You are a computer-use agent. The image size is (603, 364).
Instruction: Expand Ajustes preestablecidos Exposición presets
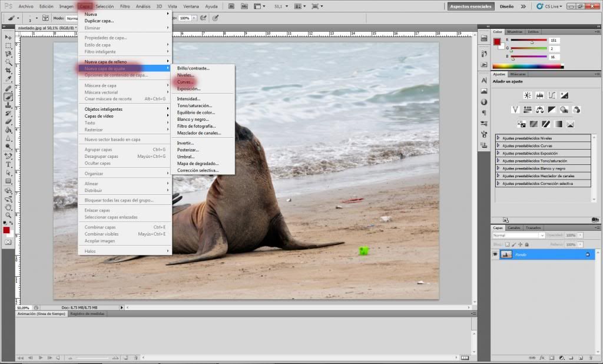point(498,153)
